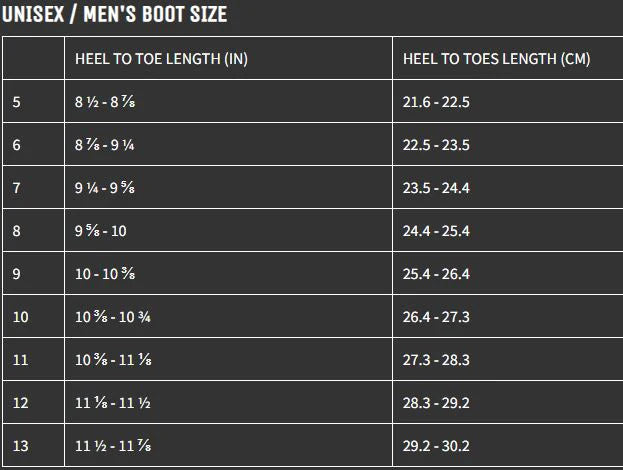623x470 pixels.
Task: Select the Heel to Toe Length (IN) header
Action: [x=161, y=59]
